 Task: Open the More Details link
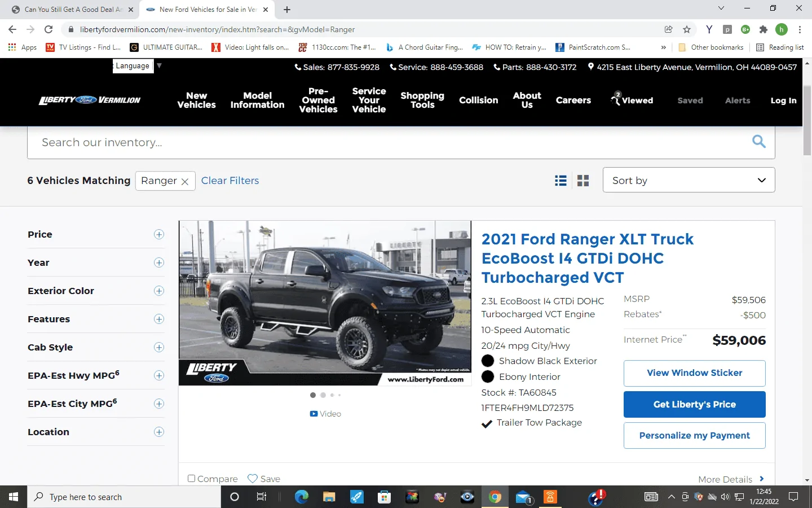click(731, 479)
